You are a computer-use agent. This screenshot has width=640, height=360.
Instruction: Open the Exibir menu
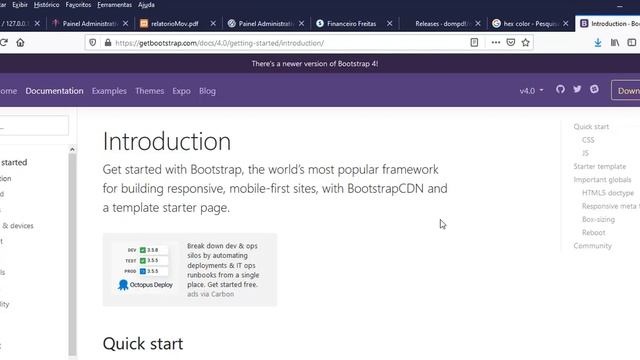tap(20, 5)
